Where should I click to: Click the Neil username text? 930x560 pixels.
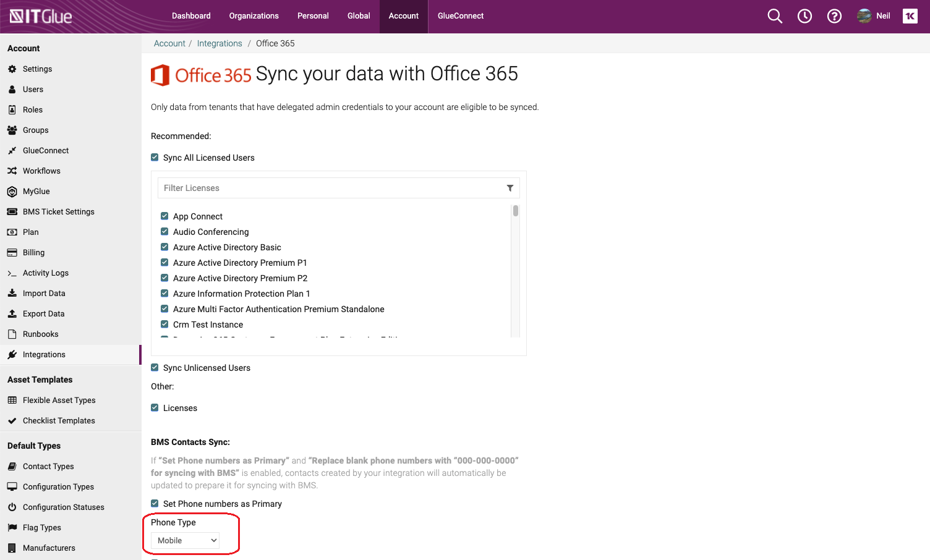click(x=883, y=16)
